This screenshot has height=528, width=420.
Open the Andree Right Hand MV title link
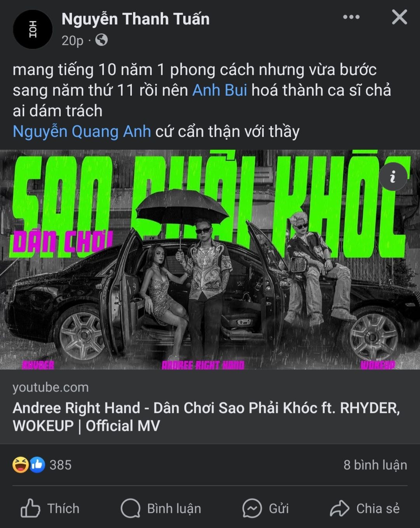[206, 417]
